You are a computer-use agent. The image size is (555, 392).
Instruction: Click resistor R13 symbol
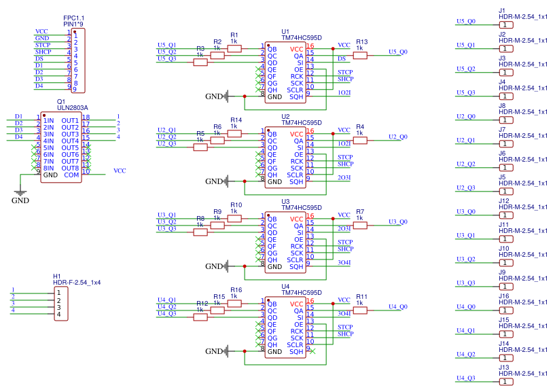[360, 56]
